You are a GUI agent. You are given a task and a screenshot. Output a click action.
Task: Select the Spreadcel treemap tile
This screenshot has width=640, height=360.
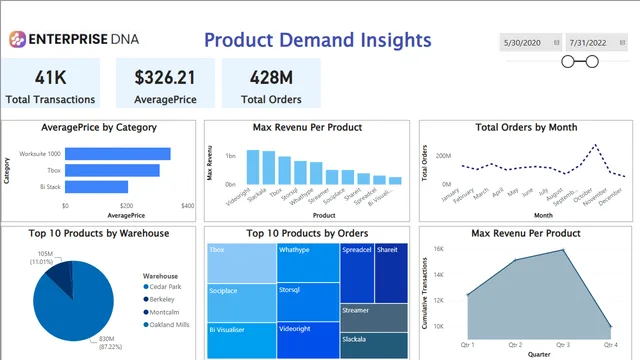point(357,273)
